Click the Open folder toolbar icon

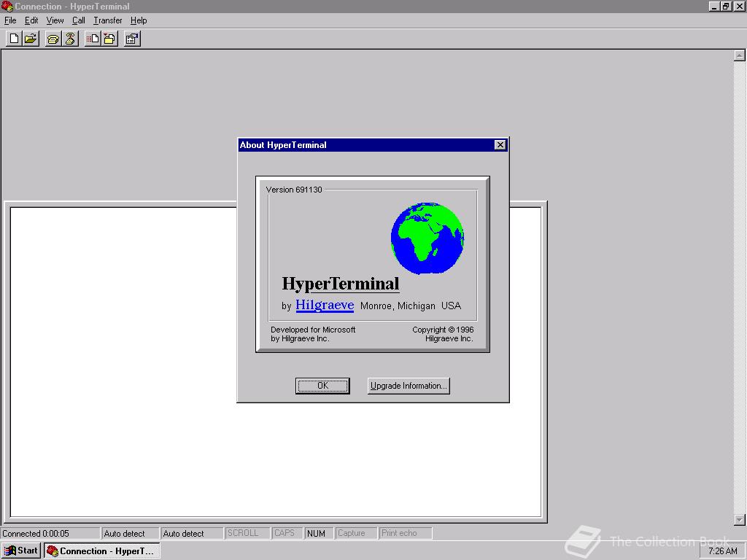pos(31,39)
